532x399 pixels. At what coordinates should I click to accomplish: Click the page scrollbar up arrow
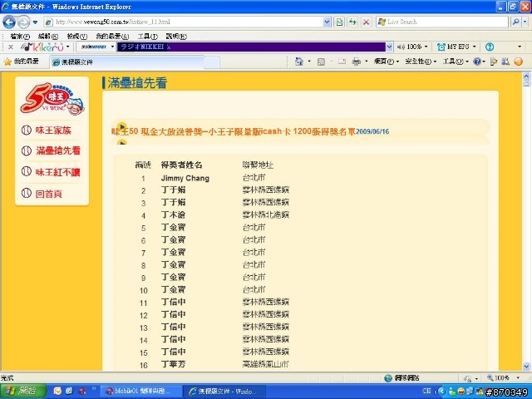tap(526, 76)
